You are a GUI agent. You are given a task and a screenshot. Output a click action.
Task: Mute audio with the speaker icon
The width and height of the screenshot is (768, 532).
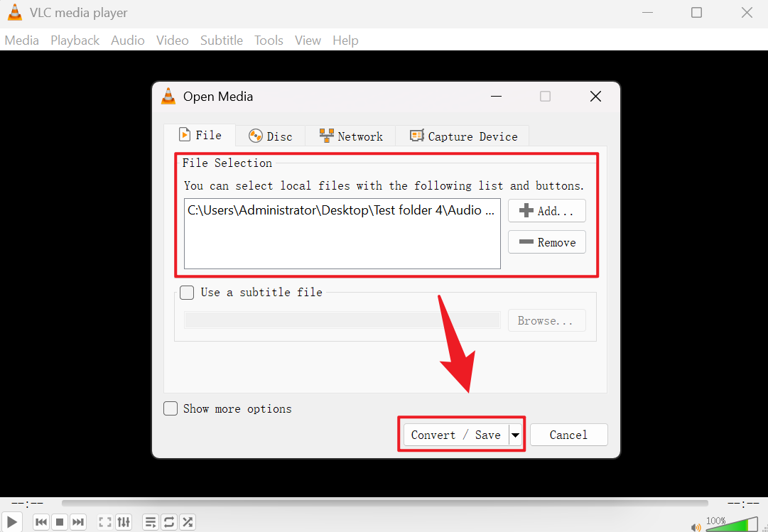coord(696,527)
